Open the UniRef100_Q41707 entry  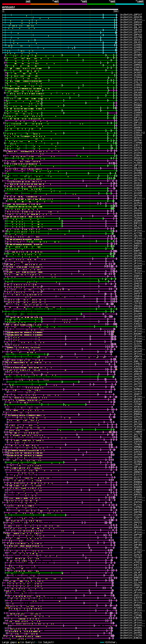coord(131,58)
